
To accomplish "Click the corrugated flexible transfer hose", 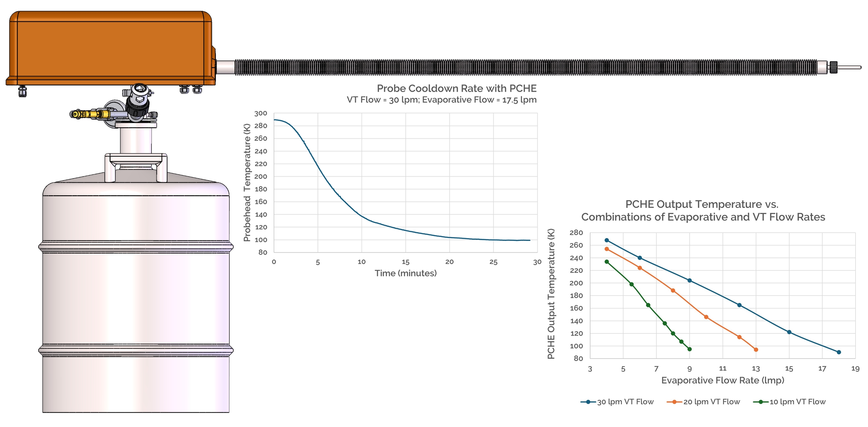I will click(x=526, y=67).
